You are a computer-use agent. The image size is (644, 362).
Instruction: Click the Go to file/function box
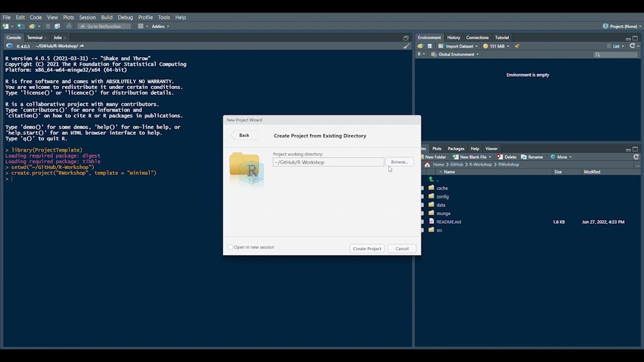pos(104,26)
